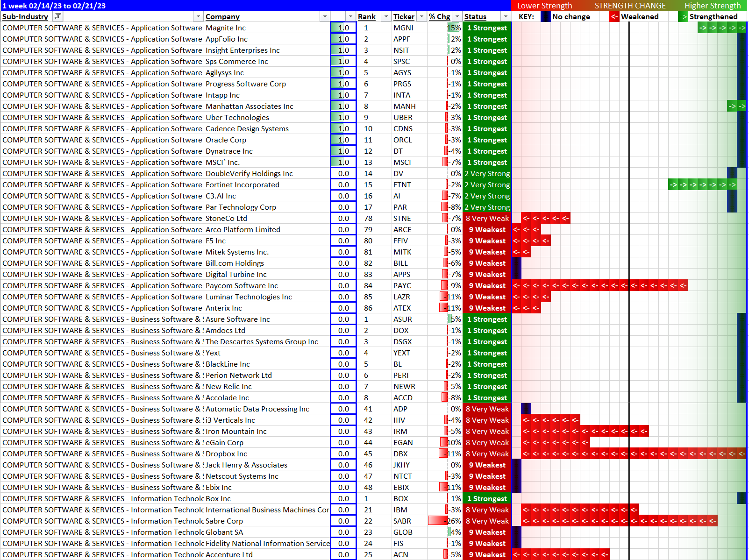
Task: Click the "8 Very Weak" status for StoneCo Ltd
Action: (x=487, y=219)
